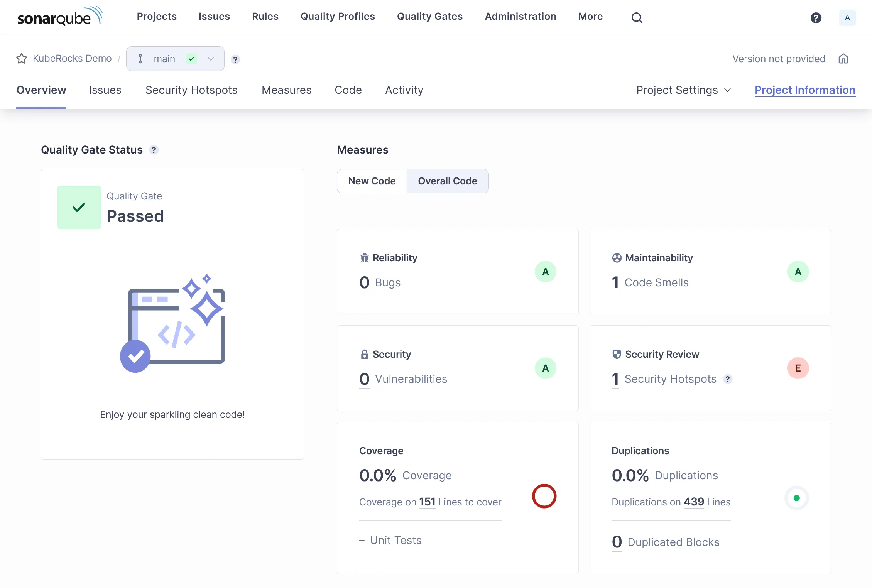Open the main branch dropdown
Screen dimensions: 872x588
[175, 59]
